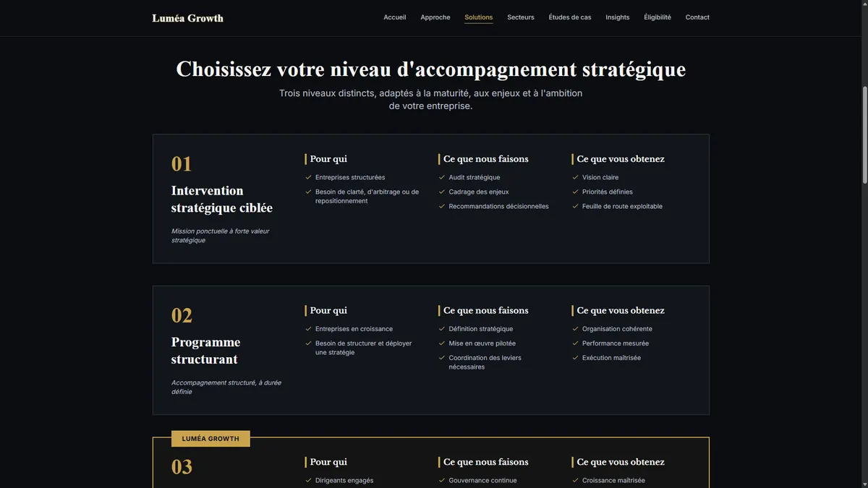The image size is (868, 488).
Task: Click the Contact navigation link
Action: pyautogui.click(x=697, y=17)
